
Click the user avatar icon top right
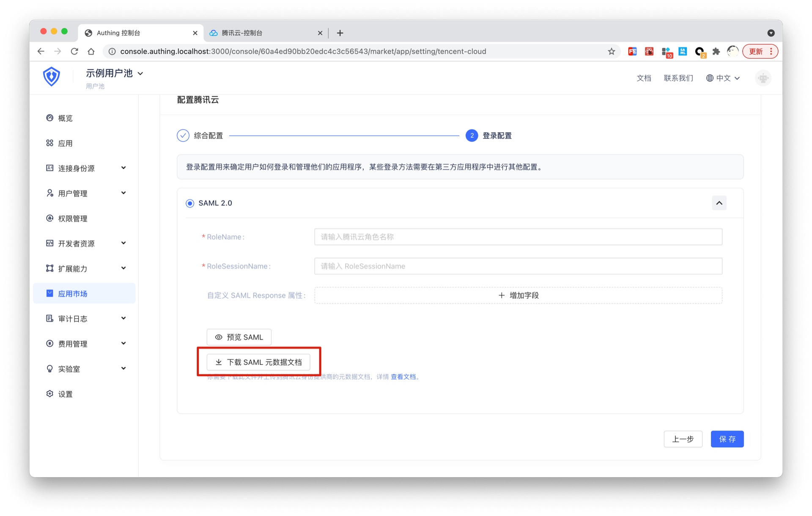click(x=763, y=78)
